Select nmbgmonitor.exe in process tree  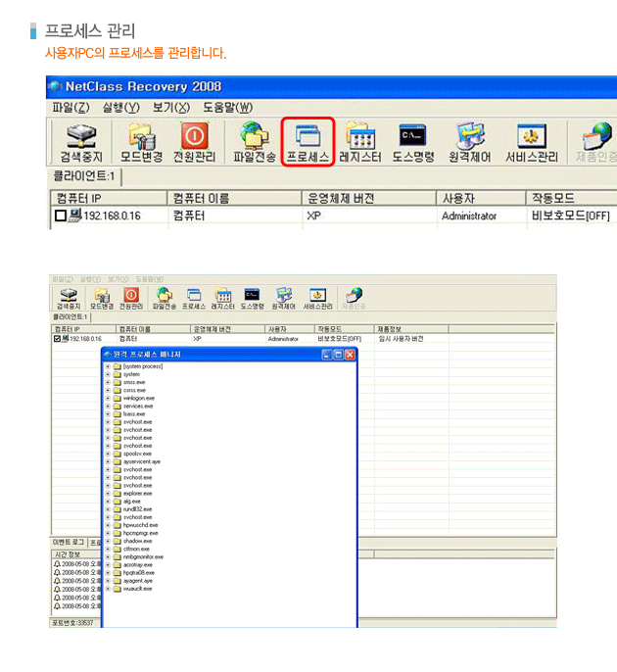(143, 556)
